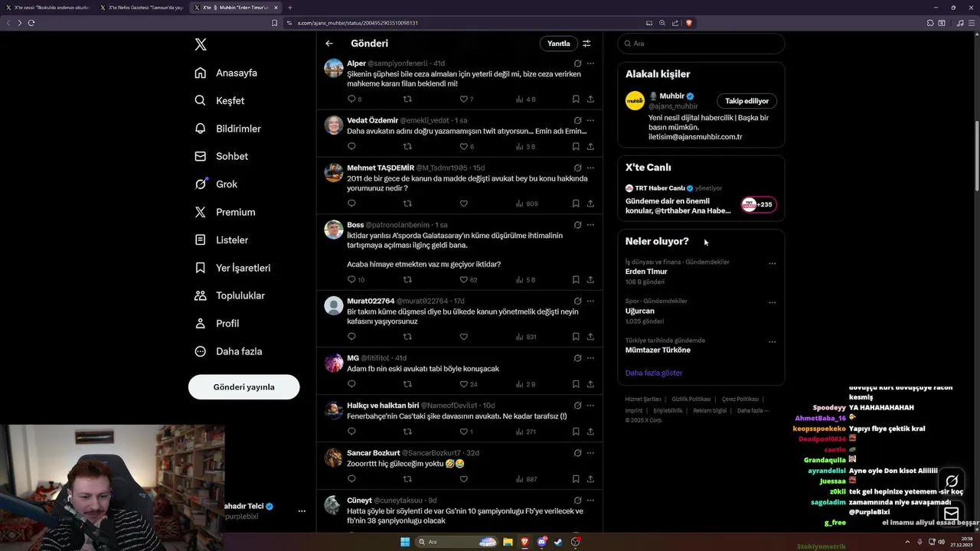Open reply sort settings icon beside Yanıtla
Screen dimensions: 980x551
pos(586,44)
